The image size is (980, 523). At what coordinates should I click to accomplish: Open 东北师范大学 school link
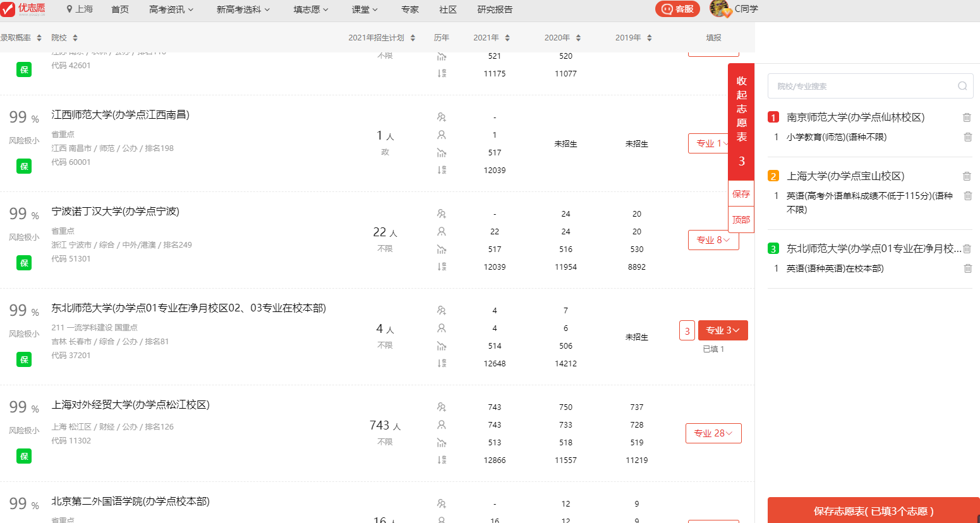[x=188, y=308]
